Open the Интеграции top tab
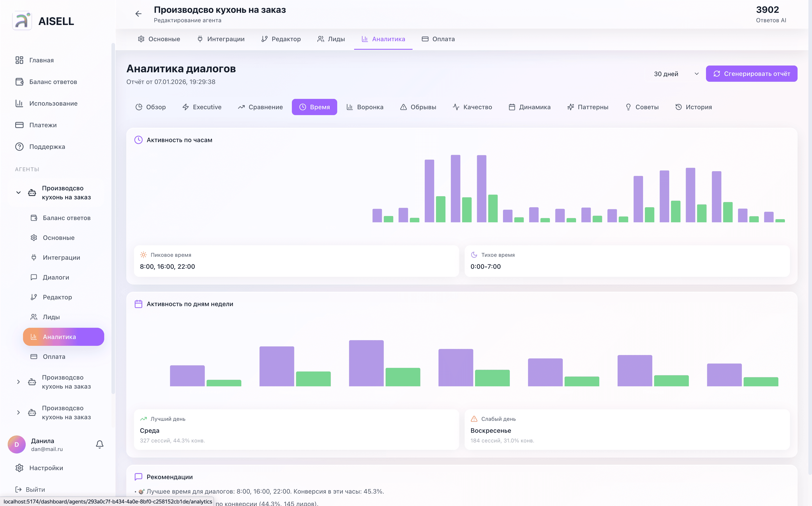This screenshot has width=812, height=506. 221,39
